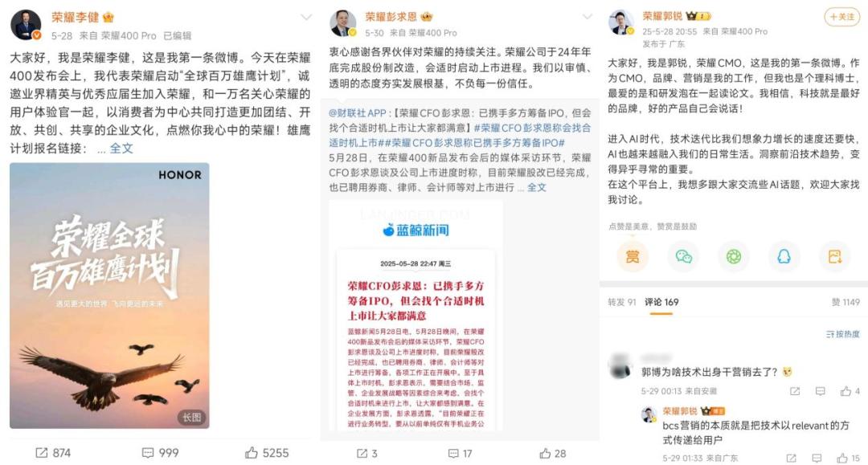Toggle like on post with 1149 likes
The height and width of the screenshot is (465, 868).
point(845,302)
